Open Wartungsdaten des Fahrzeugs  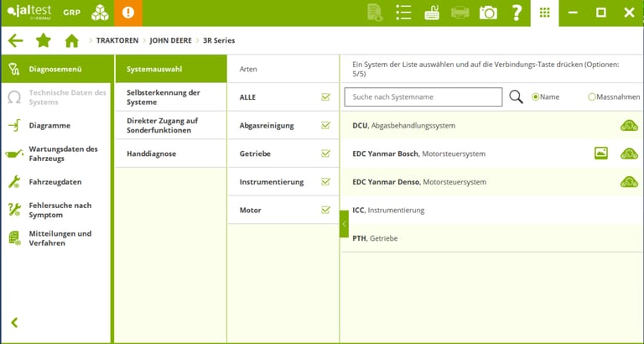(56, 154)
